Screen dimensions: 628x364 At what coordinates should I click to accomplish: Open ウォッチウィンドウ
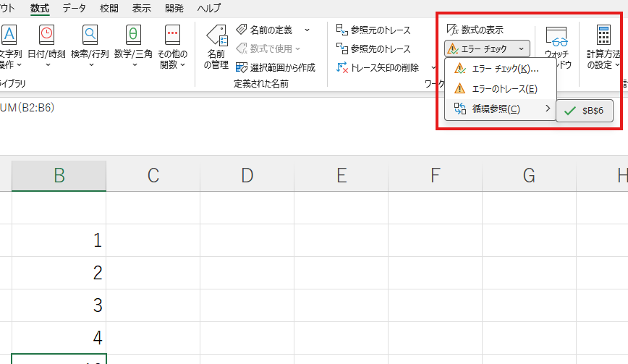[557, 47]
